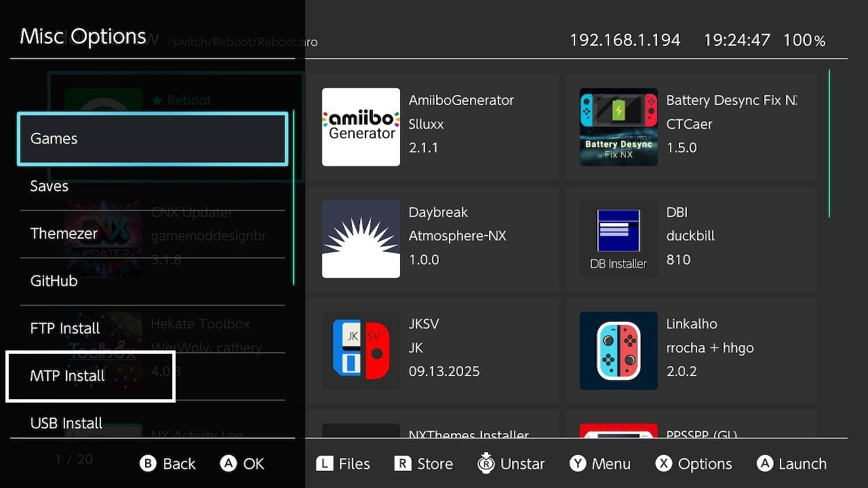Confirm with the OK button

242,464
